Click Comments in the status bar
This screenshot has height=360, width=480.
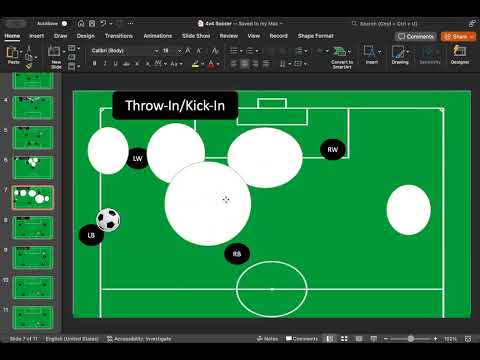[x=302, y=339]
